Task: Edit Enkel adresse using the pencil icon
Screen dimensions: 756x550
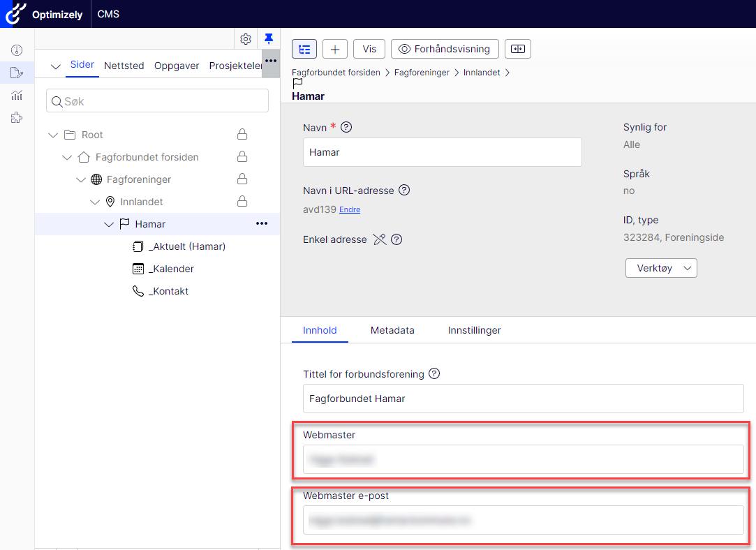Action: point(380,239)
